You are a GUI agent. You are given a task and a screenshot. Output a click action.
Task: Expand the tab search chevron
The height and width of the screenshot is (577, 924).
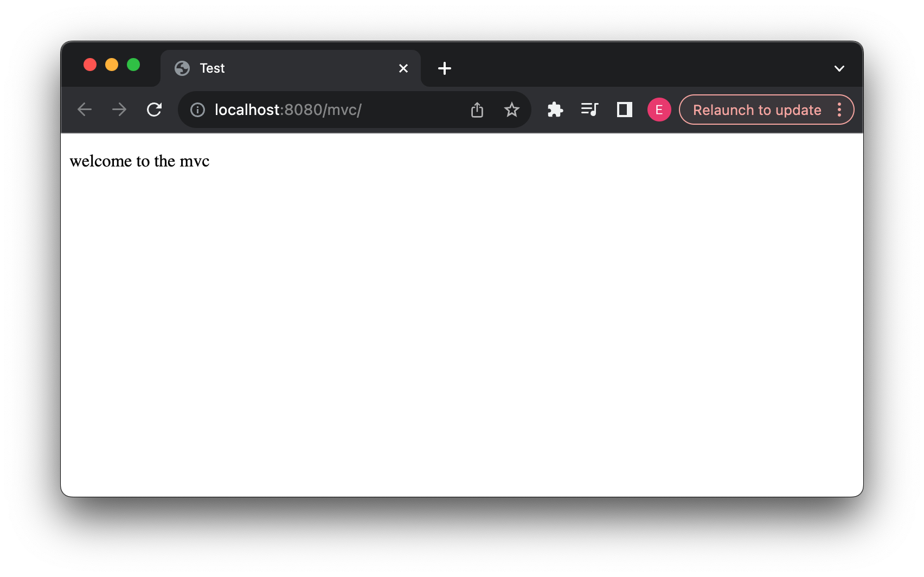coord(839,68)
